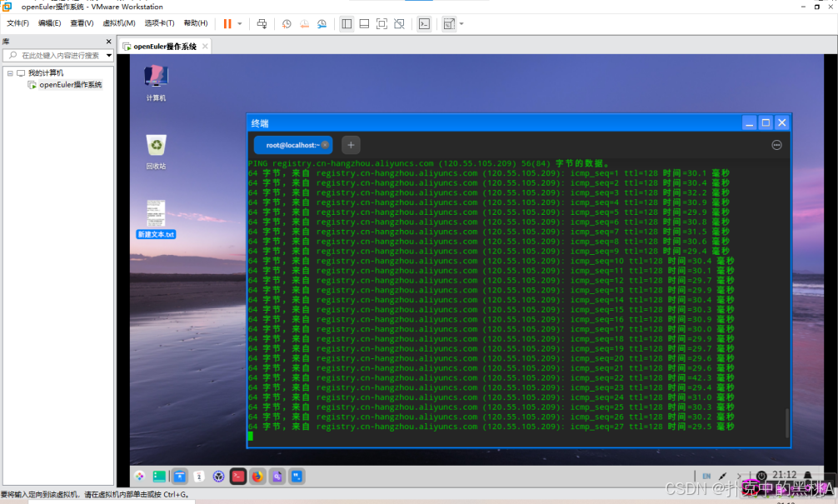Take a snapshot of the virtual machine
The image size is (838, 504).
pyautogui.click(x=287, y=23)
